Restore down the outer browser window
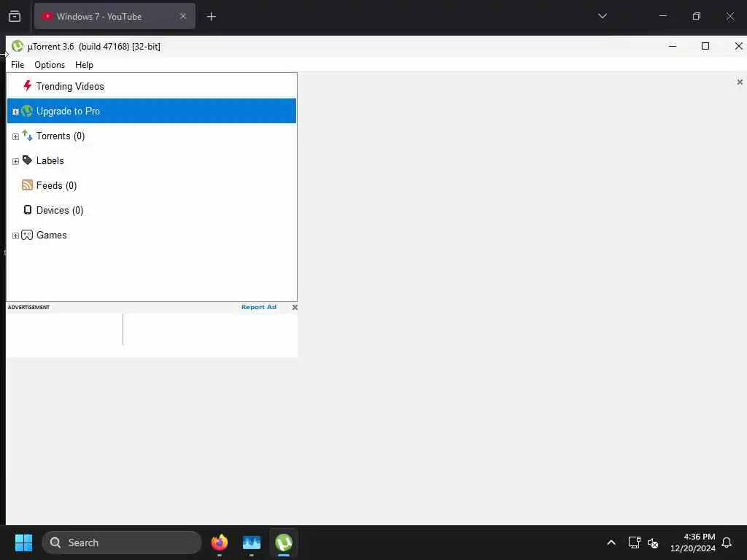The width and height of the screenshot is (747, 560). (x=697, y=17)
